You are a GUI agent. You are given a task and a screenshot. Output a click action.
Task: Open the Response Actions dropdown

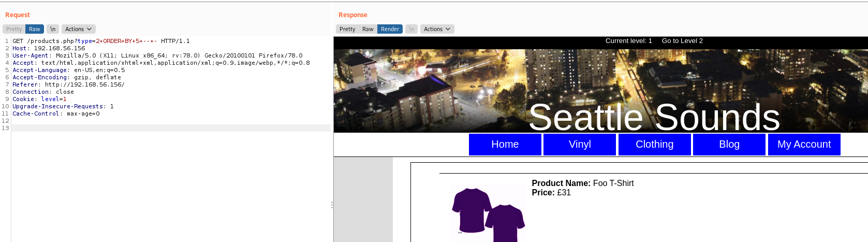tap(437, 29)
